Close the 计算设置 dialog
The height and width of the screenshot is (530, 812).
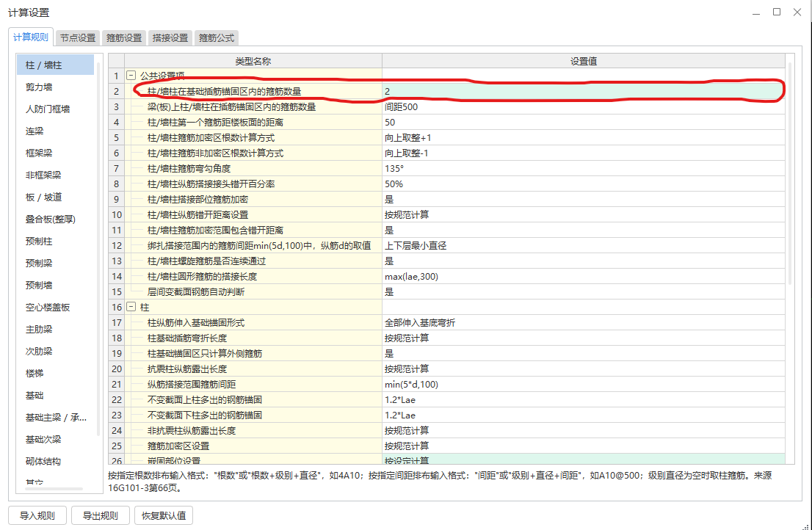pos(797,12)
